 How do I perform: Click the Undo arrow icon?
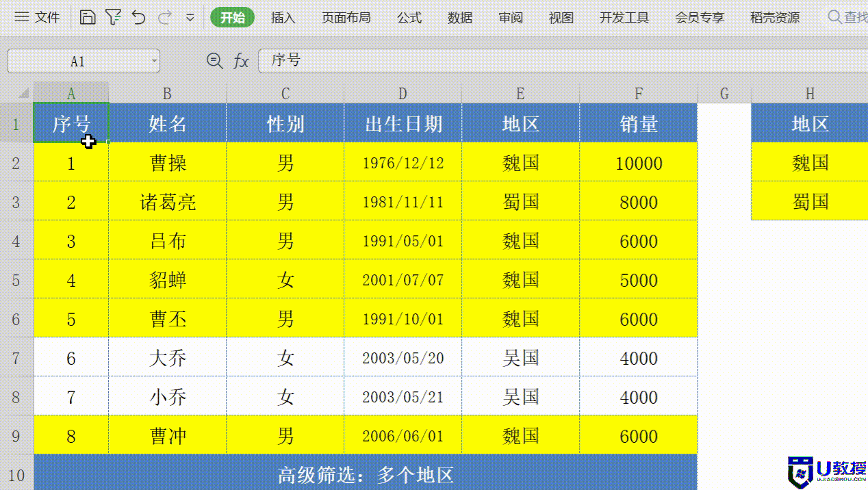139,18
